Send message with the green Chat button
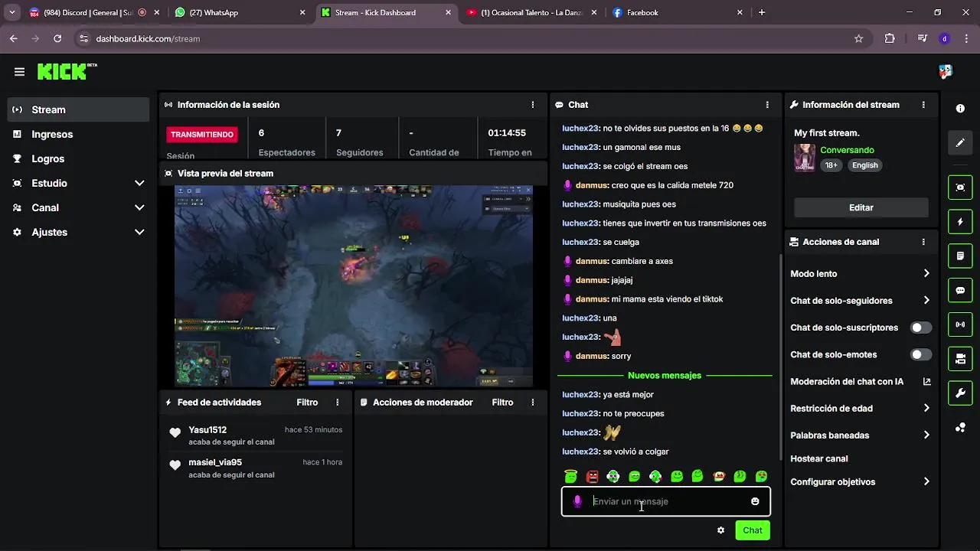 tap(752, 530)
